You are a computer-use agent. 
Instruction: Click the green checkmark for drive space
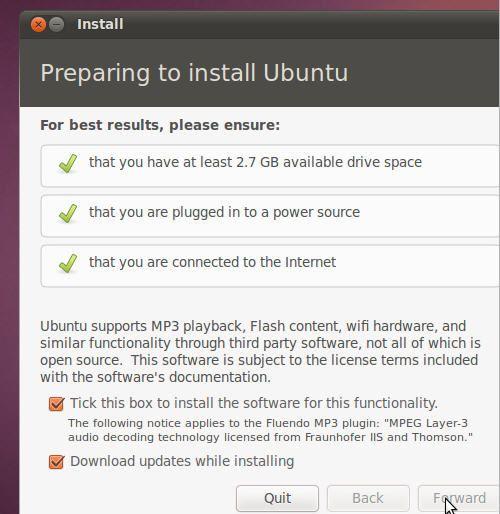coord(68,163)
